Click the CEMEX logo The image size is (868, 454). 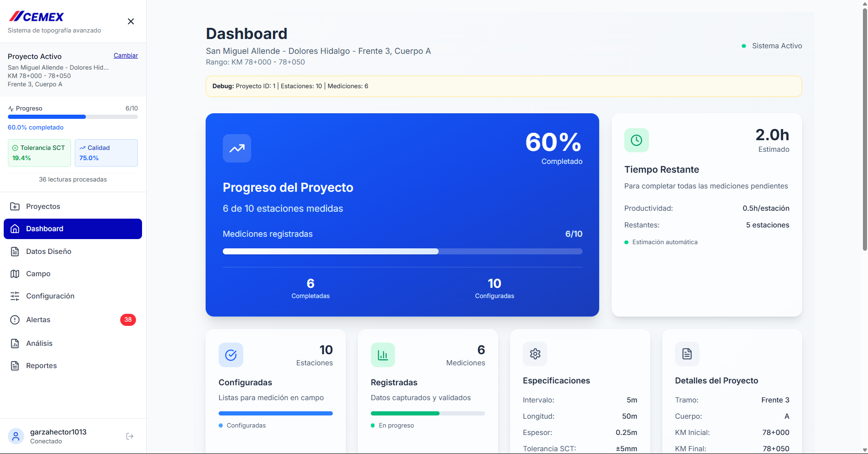[36, 17]
